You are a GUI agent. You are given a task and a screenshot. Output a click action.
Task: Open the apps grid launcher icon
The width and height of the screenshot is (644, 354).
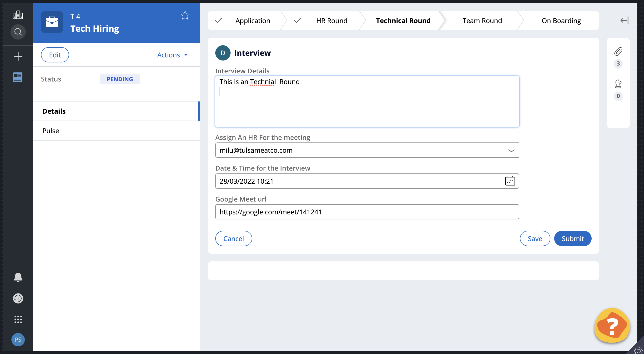18,319
